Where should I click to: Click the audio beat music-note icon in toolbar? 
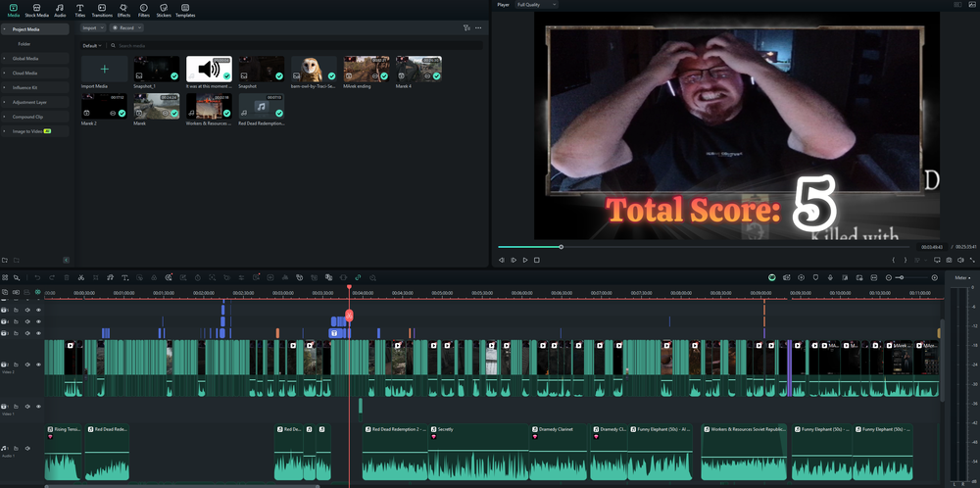[110, 277]
